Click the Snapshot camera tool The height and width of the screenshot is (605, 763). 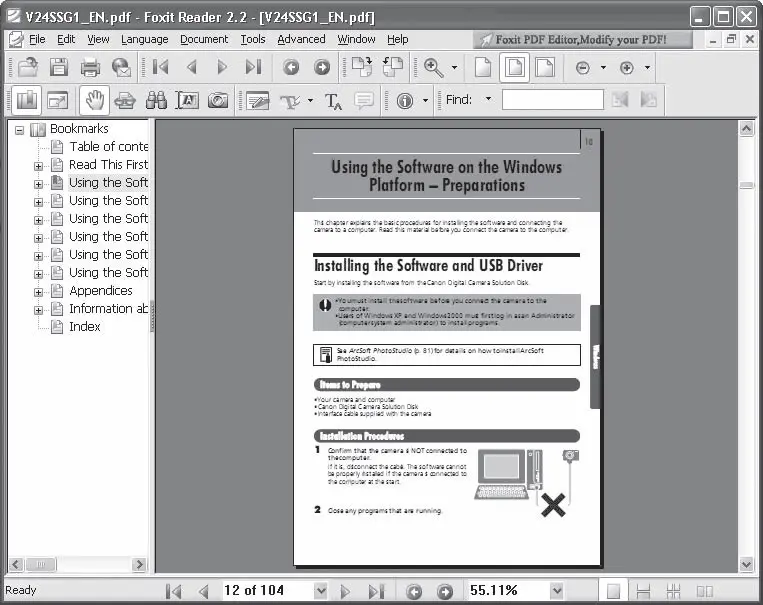(x=217, y=100)
